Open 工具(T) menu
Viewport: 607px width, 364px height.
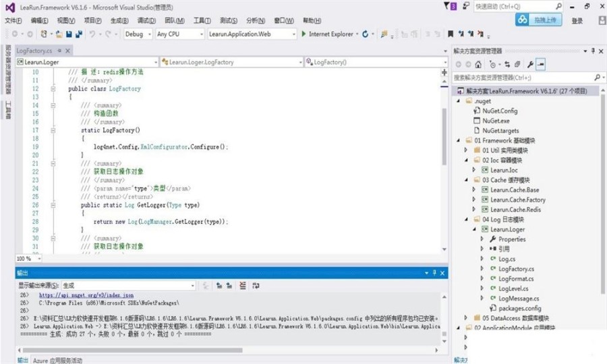202,20
